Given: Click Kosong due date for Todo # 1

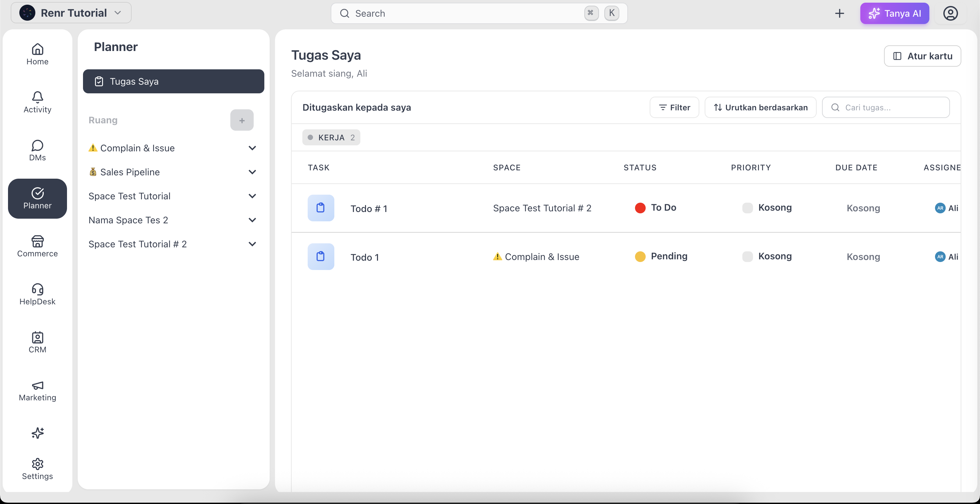Looking at the screenshot, I should click(863, 208).
